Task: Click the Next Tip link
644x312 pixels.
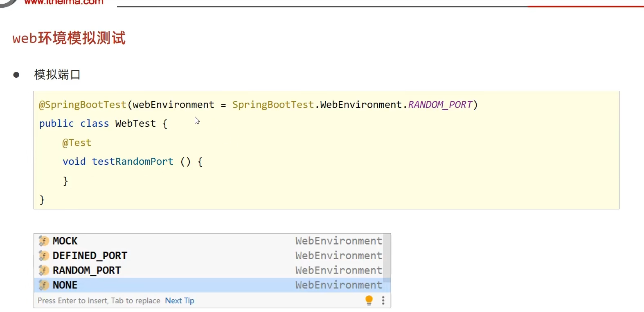Action: click(x=180, y=301)
